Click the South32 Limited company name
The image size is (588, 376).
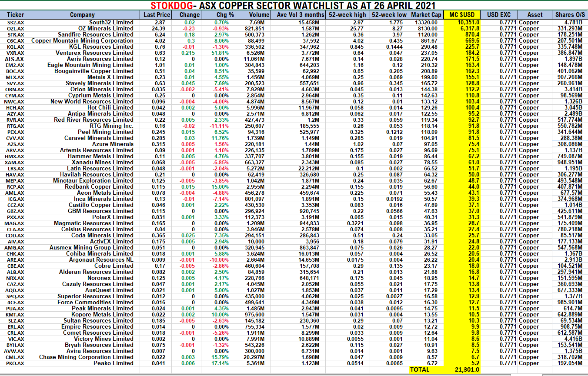[111, 22]
